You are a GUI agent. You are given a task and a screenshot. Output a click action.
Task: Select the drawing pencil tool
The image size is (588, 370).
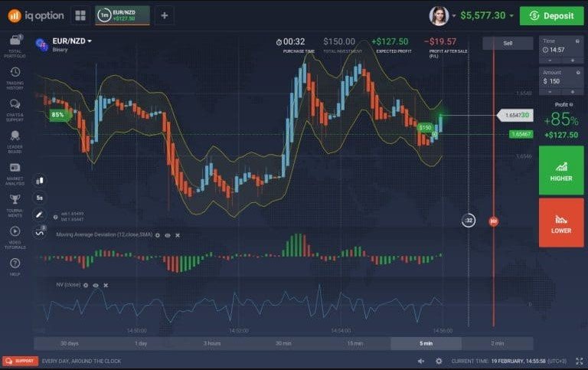[x=40, y=214]
